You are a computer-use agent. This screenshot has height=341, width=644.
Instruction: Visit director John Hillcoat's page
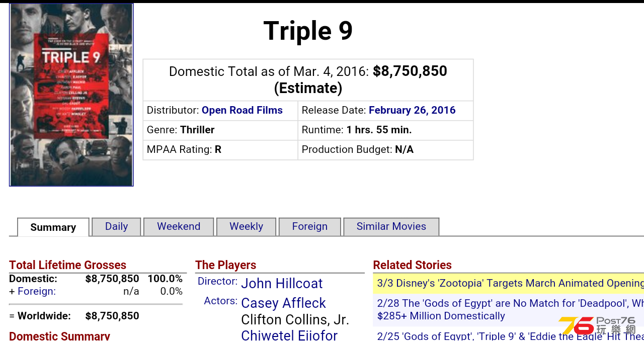pyautogui.click(x=282, y=283)
